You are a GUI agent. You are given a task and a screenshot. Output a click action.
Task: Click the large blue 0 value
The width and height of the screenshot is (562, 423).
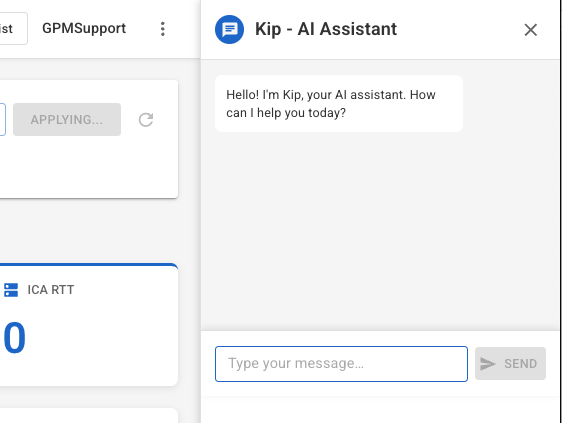click(x=14, y=338)
